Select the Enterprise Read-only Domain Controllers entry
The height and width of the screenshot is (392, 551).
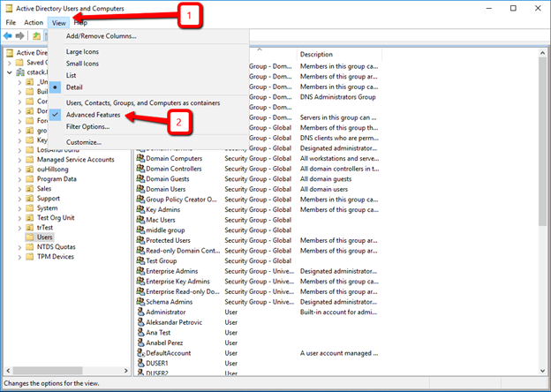point(258,291)
